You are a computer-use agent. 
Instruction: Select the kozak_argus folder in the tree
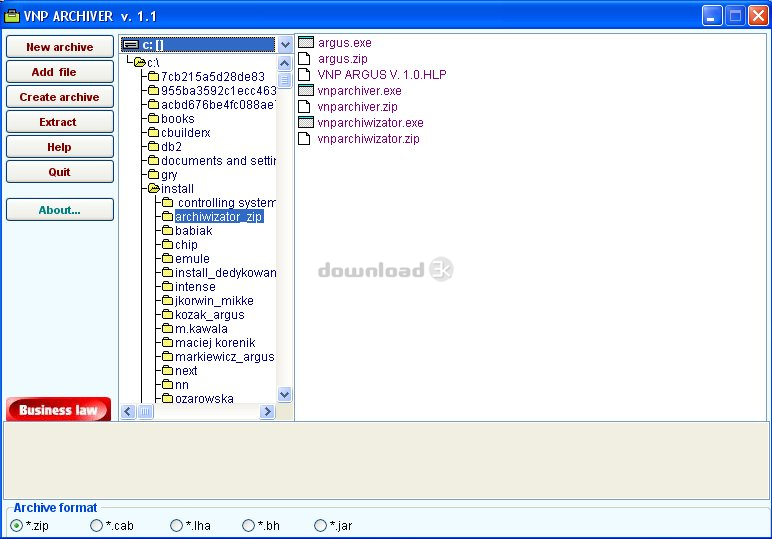tap(209, 315)
